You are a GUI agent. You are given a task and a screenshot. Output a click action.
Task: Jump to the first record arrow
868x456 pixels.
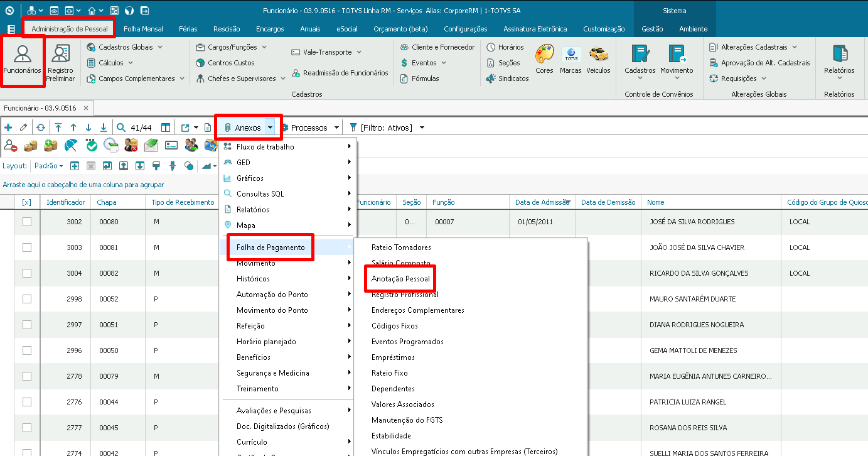click(58, 128)
